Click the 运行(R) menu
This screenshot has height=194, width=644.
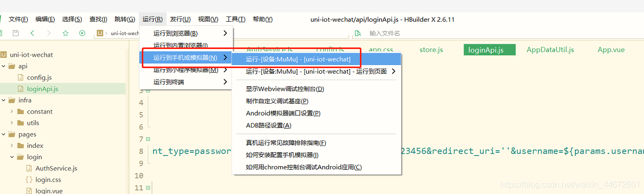(x=153, y=19)
